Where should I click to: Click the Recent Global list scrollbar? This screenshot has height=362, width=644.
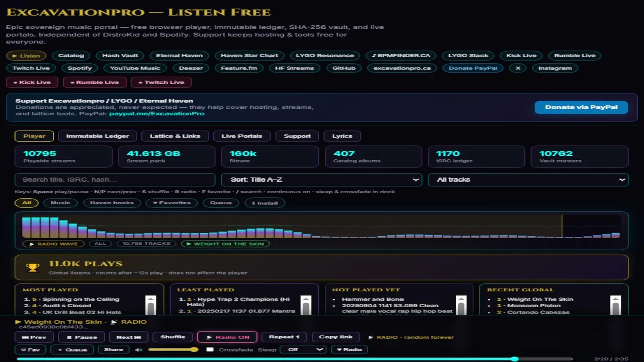click(615, 305)
